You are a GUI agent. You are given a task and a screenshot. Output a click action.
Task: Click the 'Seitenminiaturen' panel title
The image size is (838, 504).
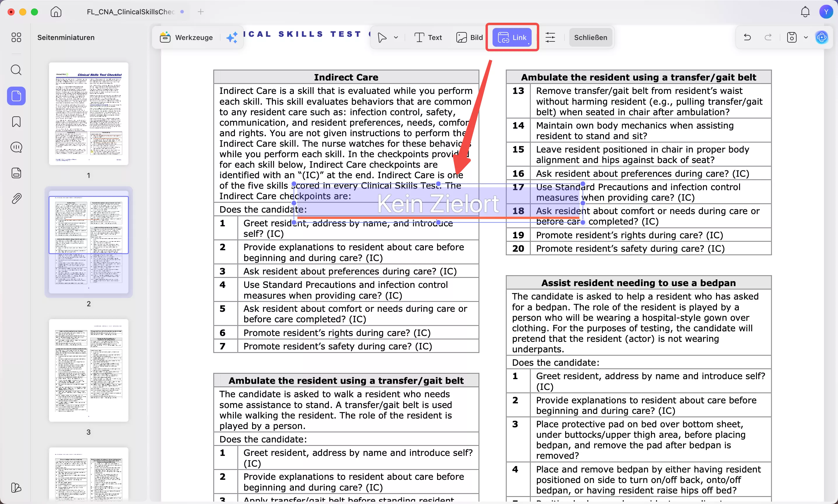66,37
